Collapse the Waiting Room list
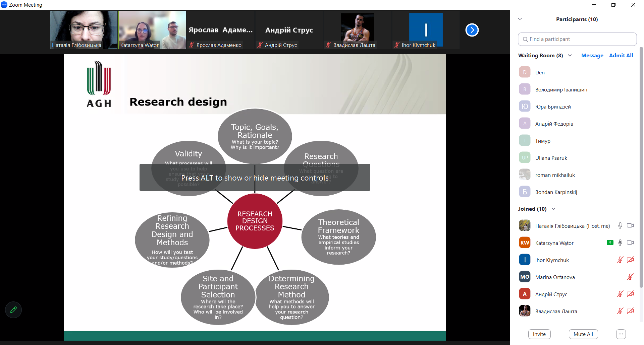 pos(570,56)
